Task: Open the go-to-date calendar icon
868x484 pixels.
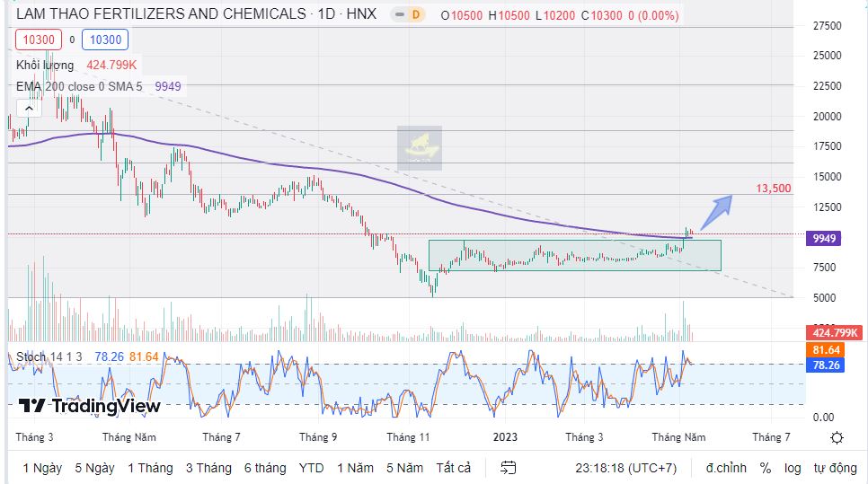Action: [509, 468]
